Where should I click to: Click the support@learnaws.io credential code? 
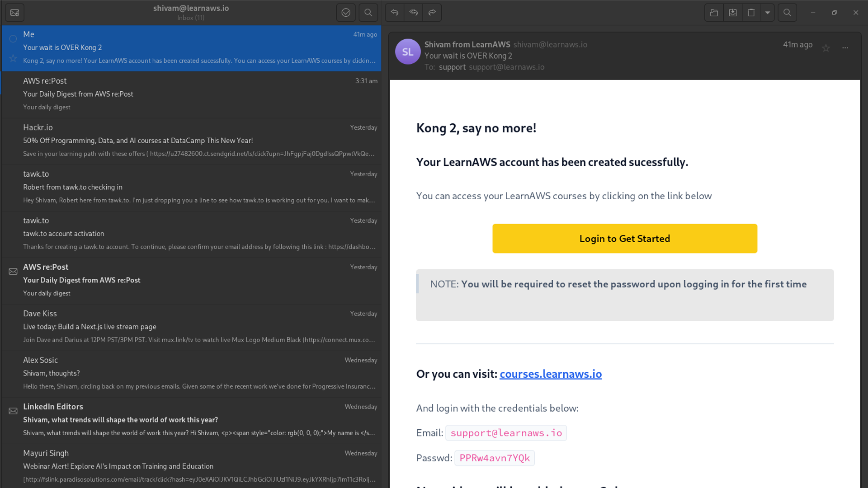coord(506,433)
